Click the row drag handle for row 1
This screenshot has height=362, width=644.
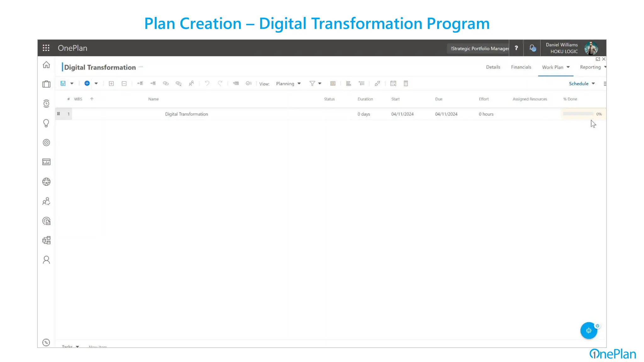pos(58,114)
